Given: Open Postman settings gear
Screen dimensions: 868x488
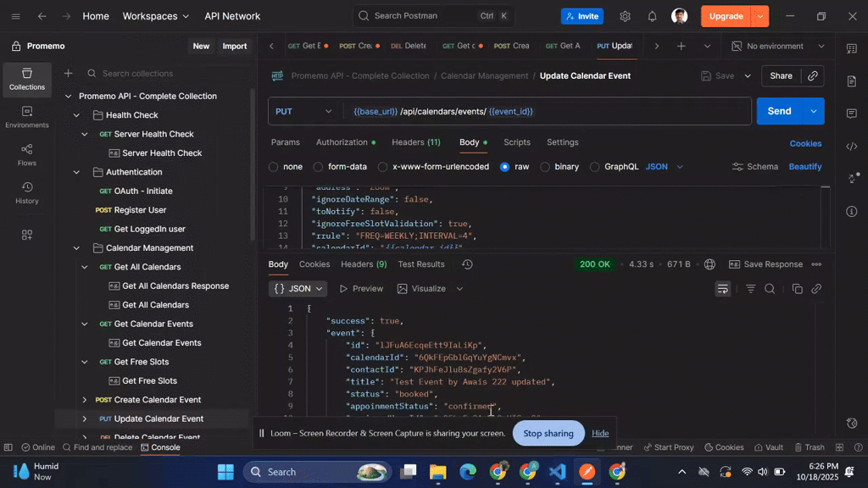Looking at the screenshot, I should pyautogui.click(x=625, y=16).
